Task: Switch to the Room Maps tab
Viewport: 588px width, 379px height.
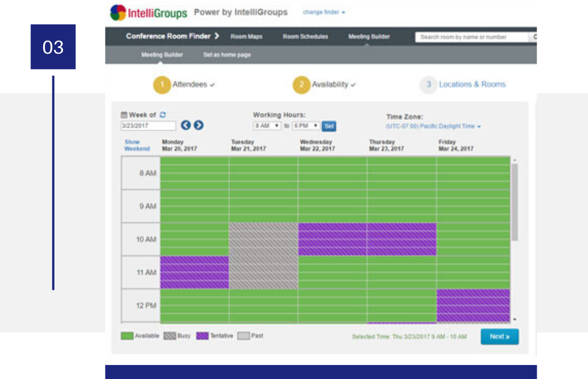Action: click(246, 37)
